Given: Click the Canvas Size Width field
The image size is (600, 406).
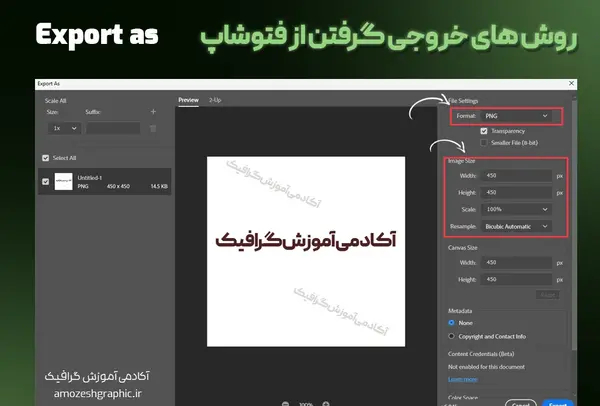Looking at the screenshot, I should pos(516,263).
